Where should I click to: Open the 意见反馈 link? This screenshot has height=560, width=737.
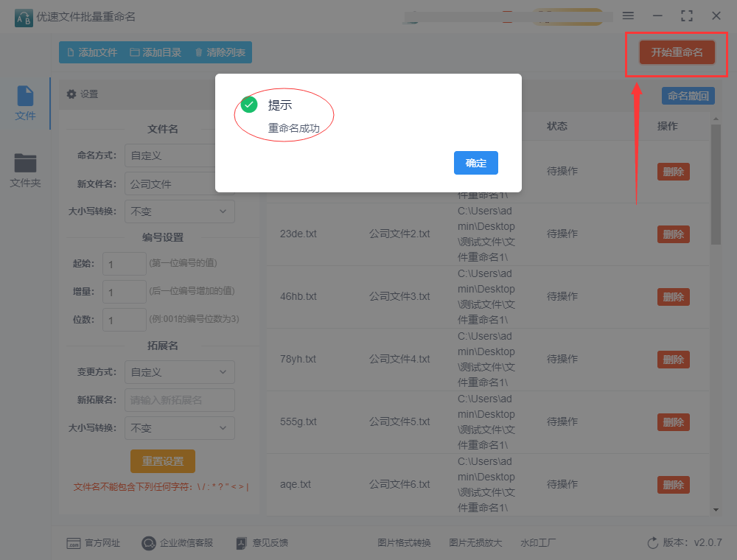coord(262,543)
